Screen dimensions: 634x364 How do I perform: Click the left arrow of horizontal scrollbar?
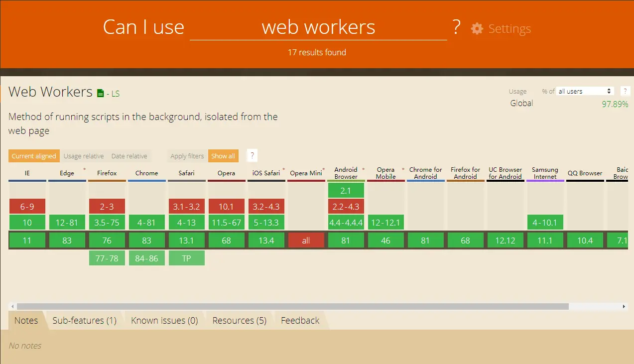pos(12,307)
